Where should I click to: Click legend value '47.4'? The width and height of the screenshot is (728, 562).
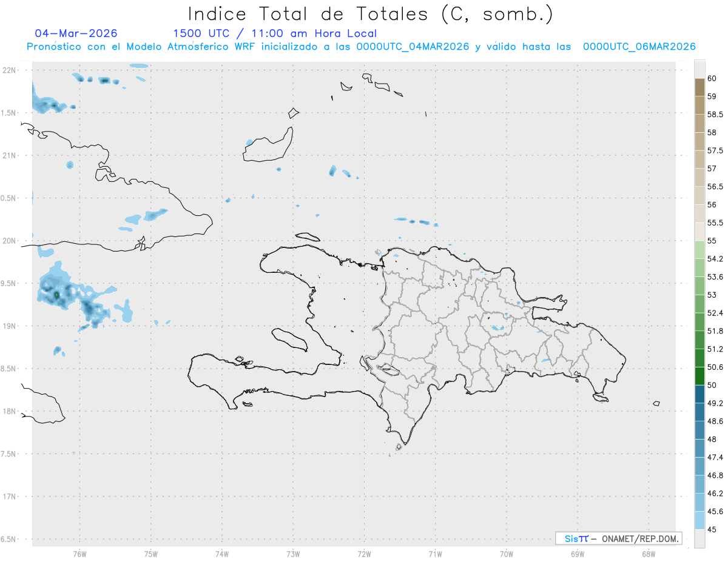click(715, 457)
